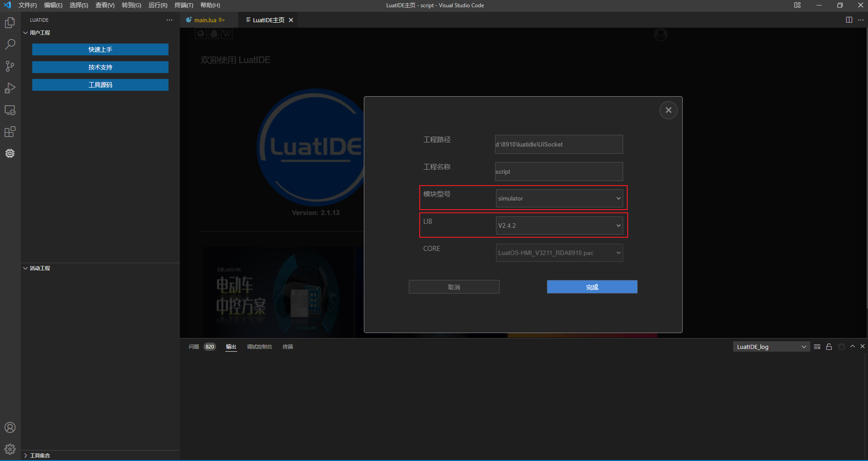Click the 取消 button in dialog
The image size is (868, 461).
pyautogui.click(x=454, y=287)
